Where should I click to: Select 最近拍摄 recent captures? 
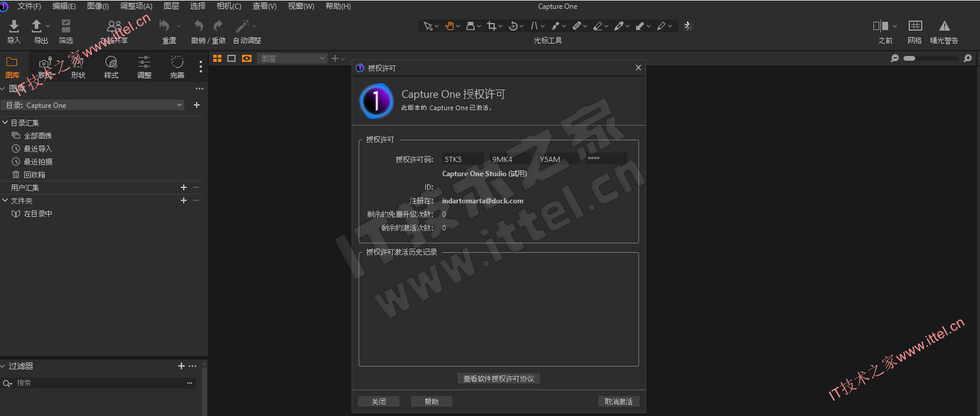(x=38, y=161)
